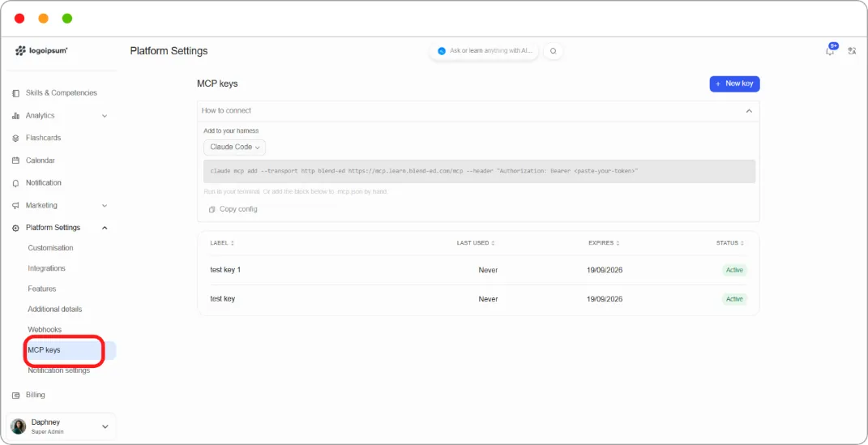Click Copy config link
Viewport: 868px width, 445px height.
238,209
